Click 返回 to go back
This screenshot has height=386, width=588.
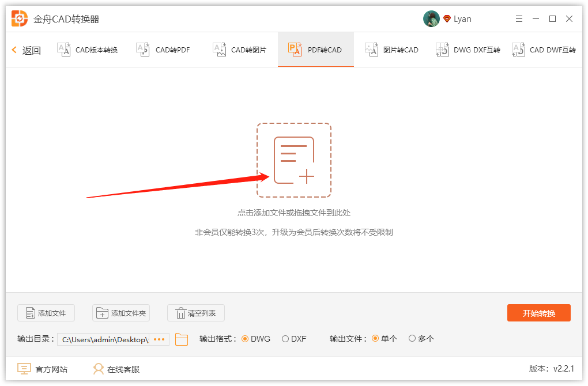point(25,50)
